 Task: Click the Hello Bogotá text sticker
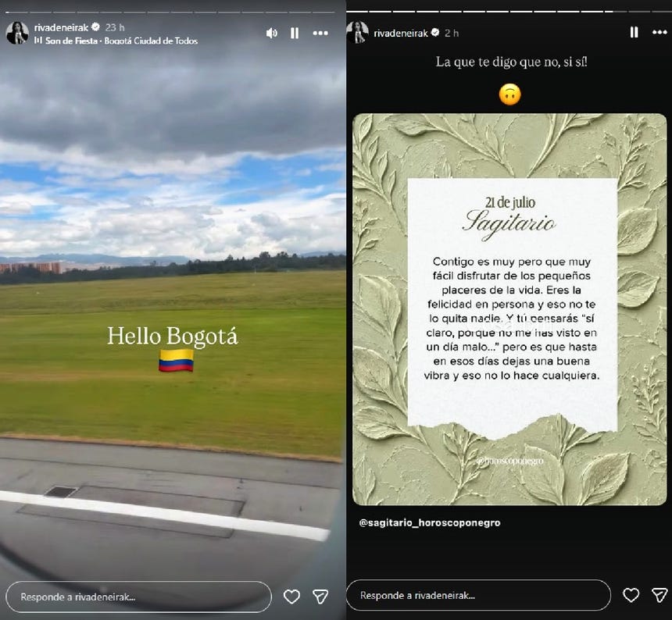pyautogui.click(x=172, y=336)
